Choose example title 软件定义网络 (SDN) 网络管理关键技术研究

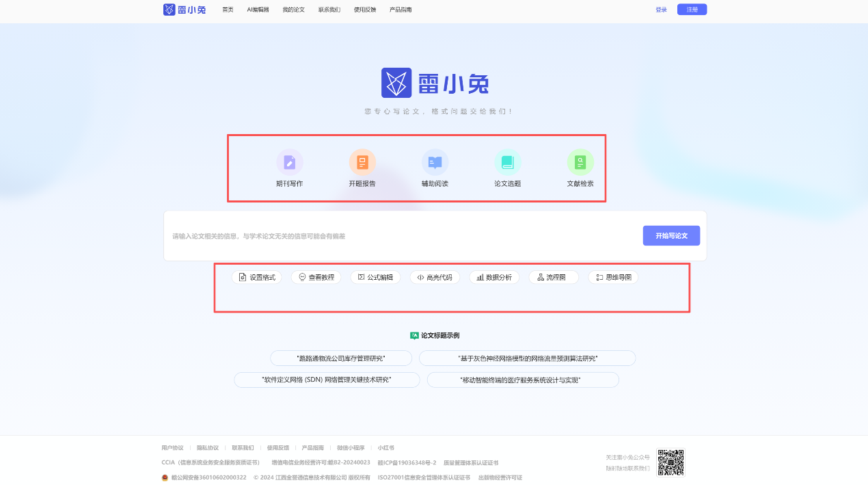pos(327,380)
